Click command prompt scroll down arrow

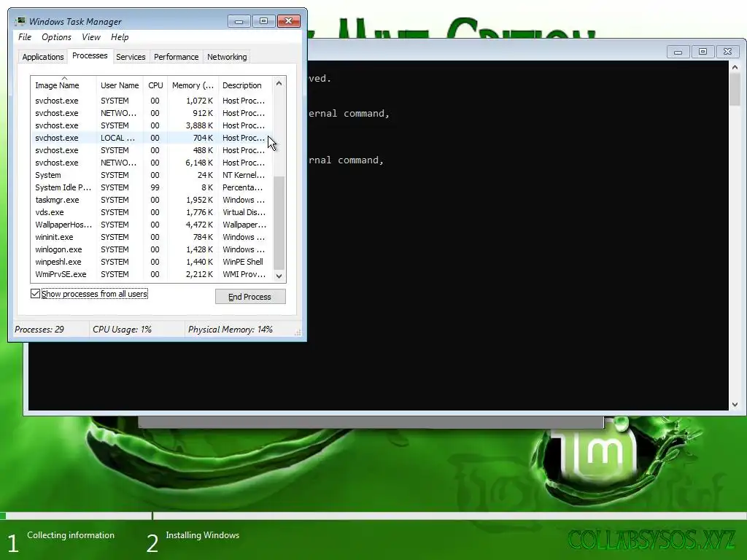pos(735,404)
